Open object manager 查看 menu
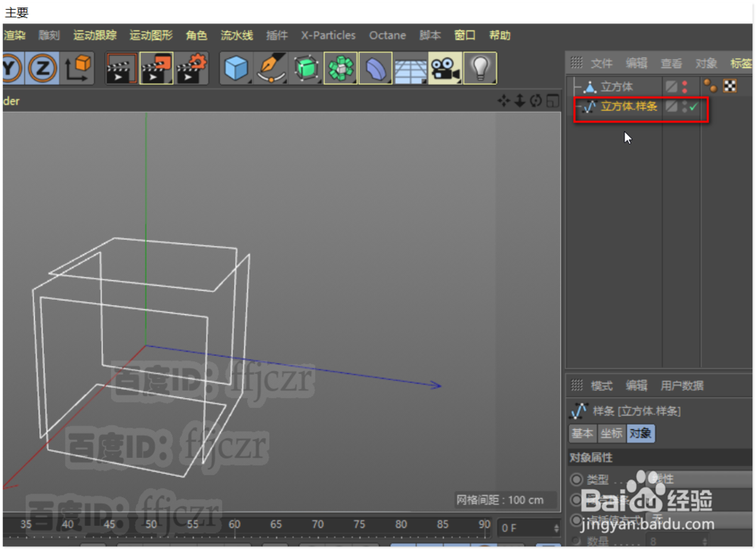Viewport: 756px width, 550px height. (671, 63)
